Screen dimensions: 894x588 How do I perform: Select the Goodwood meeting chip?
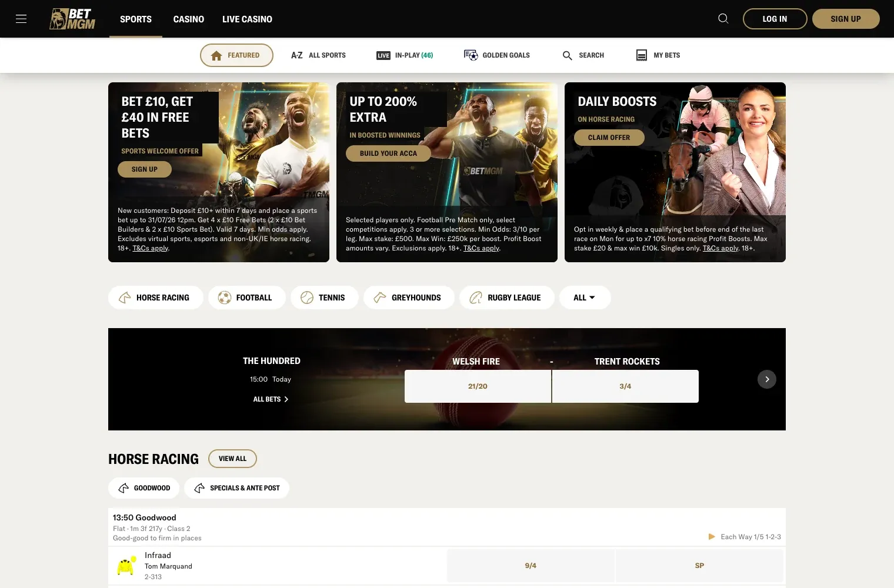[x=144, y=488]
